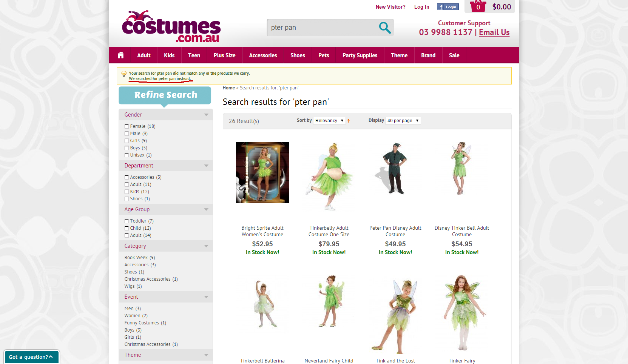Open the Pets menu
This screenshot has width=628, height=364.
pos(324,55)
